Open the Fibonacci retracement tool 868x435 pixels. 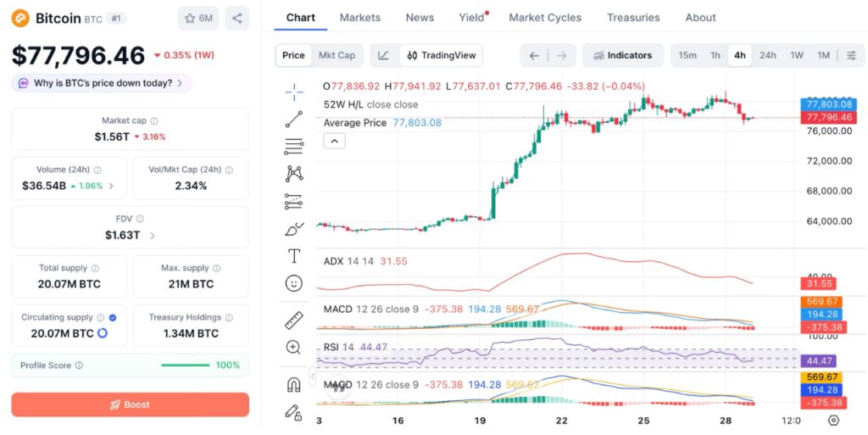tap(294, 146)
